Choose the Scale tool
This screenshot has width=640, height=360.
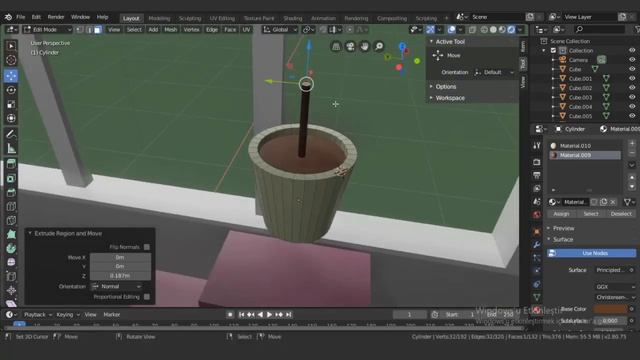click(x=11, y=104)
